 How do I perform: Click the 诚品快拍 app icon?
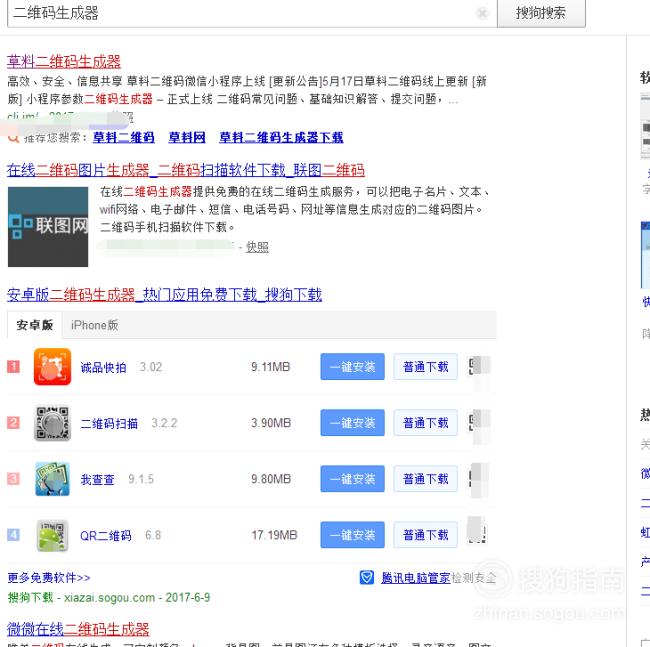(x=52, y=367)
